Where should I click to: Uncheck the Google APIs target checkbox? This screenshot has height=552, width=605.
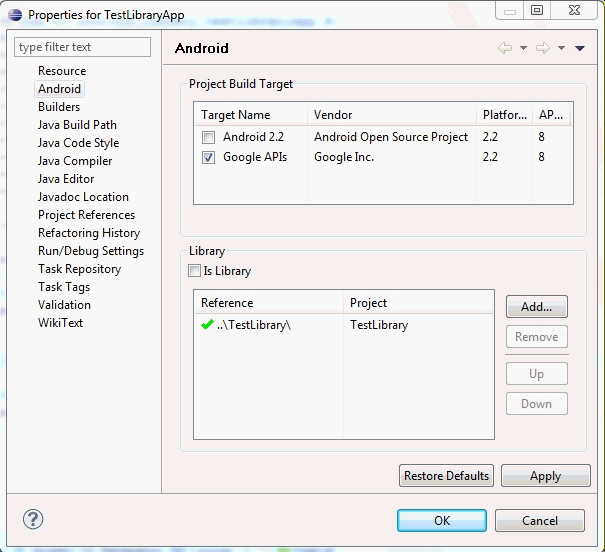tap(208, 157)
